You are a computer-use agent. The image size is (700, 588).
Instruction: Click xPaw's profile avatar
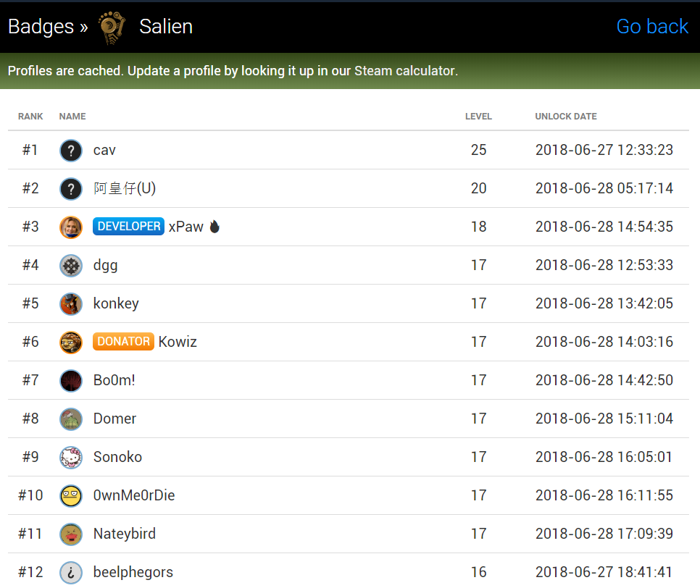click(x=71, y=227)
